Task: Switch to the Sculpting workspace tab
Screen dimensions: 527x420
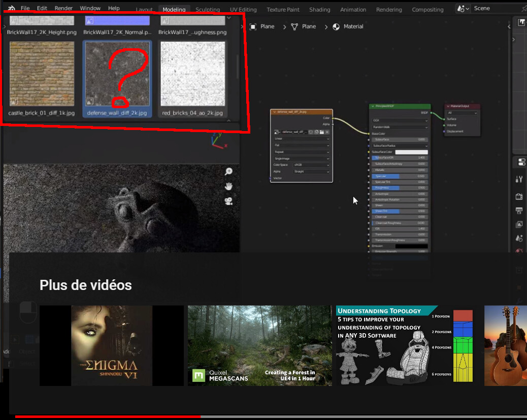Action: (x=208, y=10)
